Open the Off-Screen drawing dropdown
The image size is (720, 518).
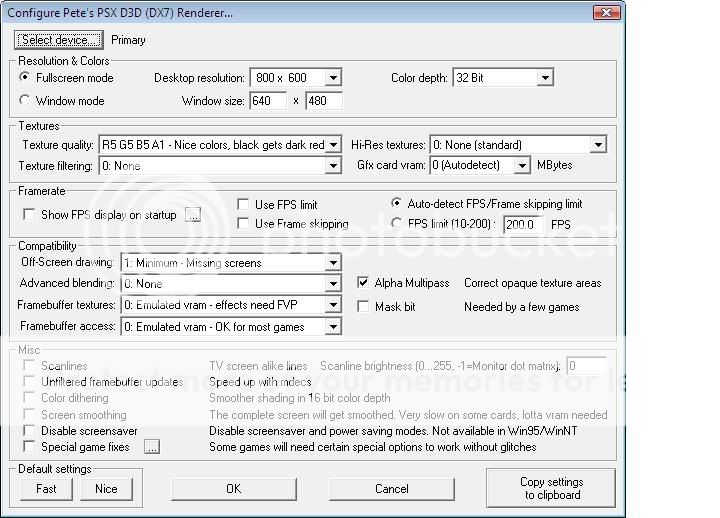tap(333, 263)
